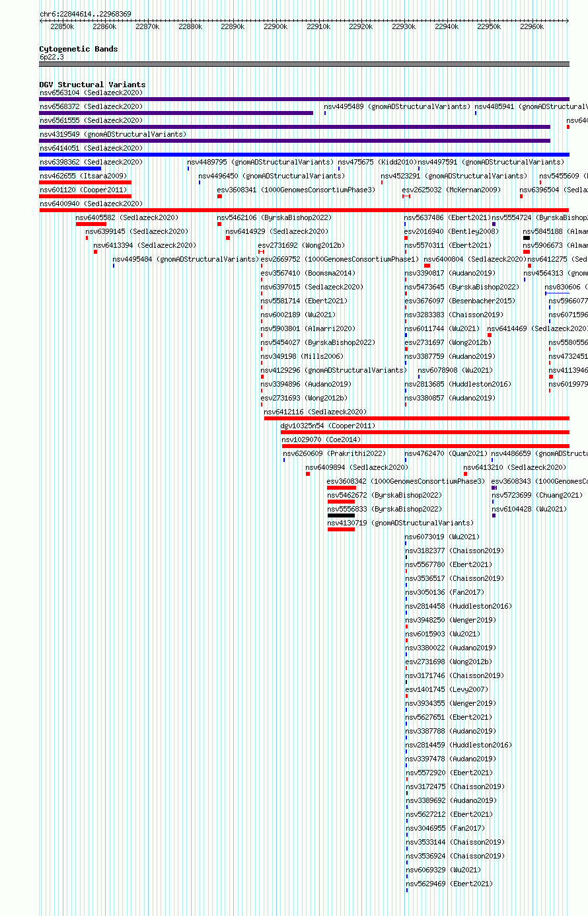Click nsv3050136 (Fan2017) label

coord(444,592)
